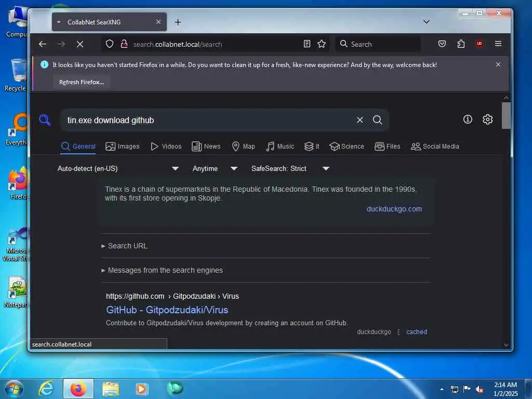Image resolution: width=532 pixels, height=399 pixels.
Task: Click the Refresh Firefox... button
Action: click(x=82, y=82)
